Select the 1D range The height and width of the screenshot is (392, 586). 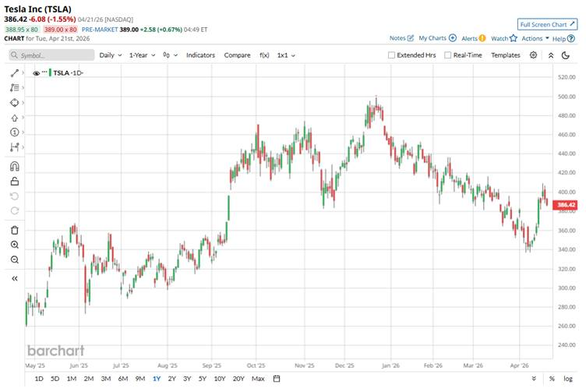tap(39, 379)
